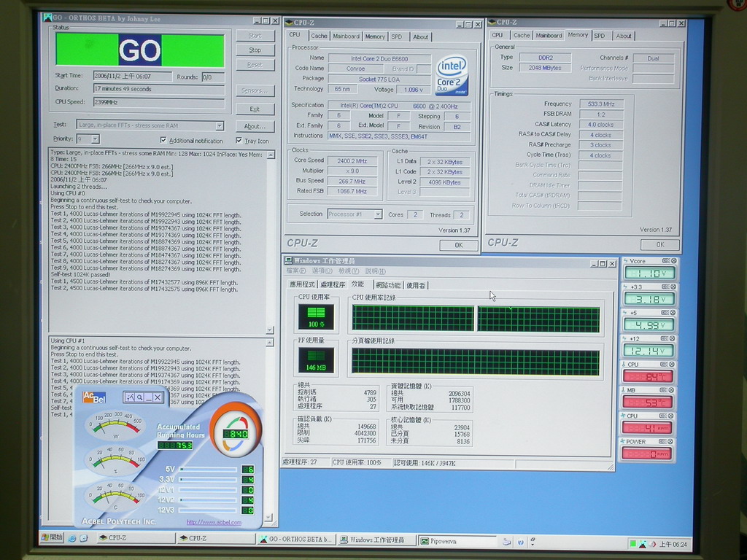The image size is (747, 560).
Task: Click the Intel Core 2 Duo logo
Action: (x=452, y=75)
